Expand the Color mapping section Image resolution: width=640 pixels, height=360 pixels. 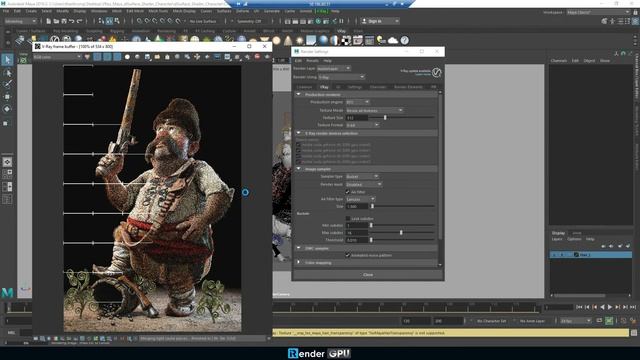(298, 262)
